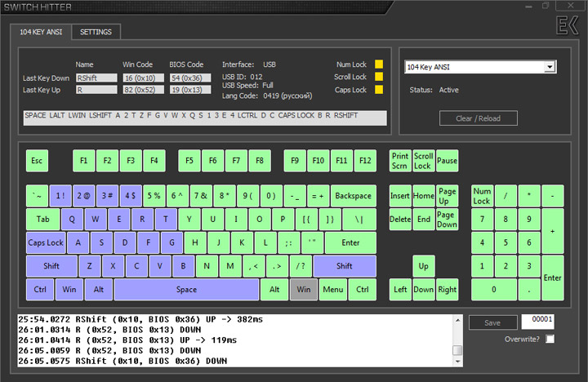Click the log scrollbar down arrow

coord(457,362)
